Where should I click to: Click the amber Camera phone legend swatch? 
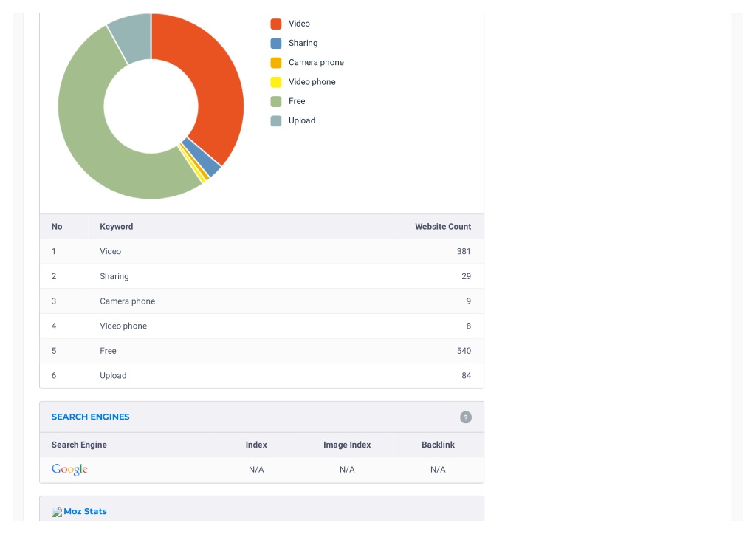point(276,63)
